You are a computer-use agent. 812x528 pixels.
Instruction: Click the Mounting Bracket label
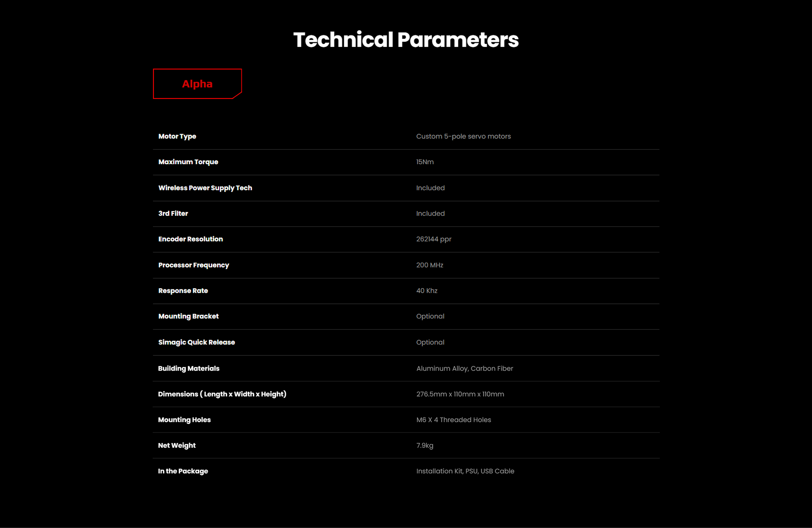tap(188, 316)
